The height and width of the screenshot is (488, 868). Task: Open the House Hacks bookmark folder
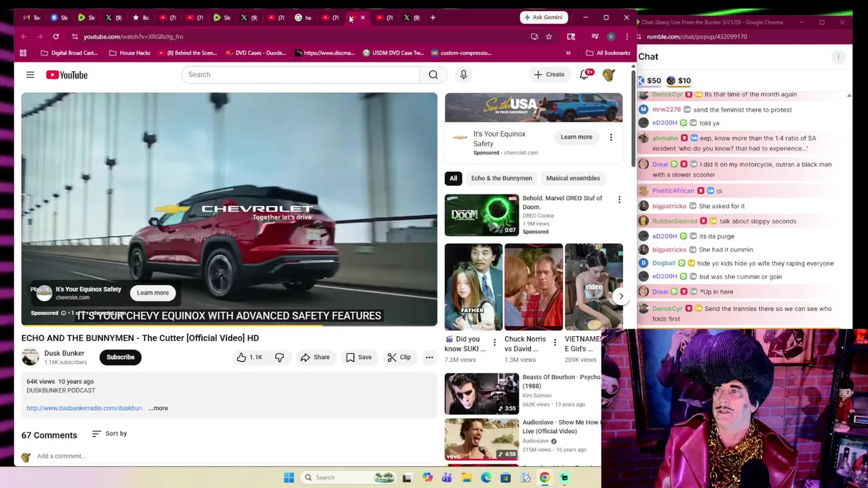pyautogui.click(x=130, y=53)
